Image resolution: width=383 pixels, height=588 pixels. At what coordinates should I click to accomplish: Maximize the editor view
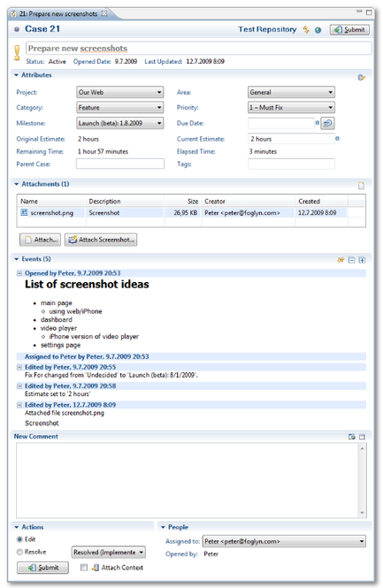coord(369,12)
